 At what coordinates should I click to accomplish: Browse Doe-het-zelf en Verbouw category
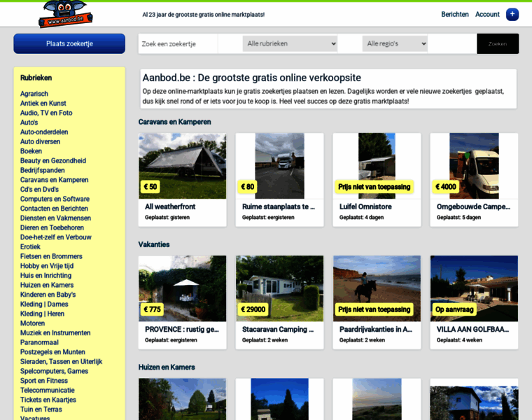55,237
